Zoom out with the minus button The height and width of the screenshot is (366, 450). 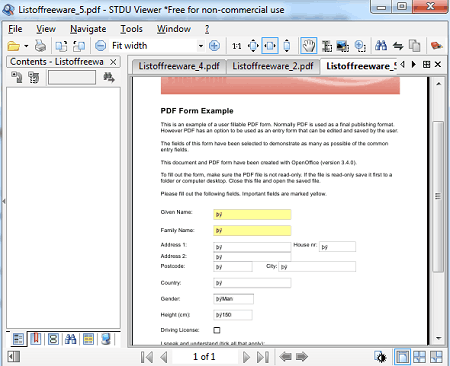[x=100, y=46]
